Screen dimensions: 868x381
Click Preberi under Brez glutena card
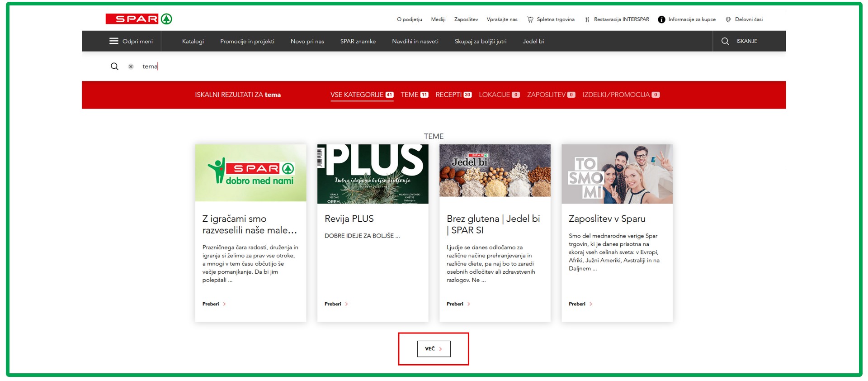[x=455, y=304]
